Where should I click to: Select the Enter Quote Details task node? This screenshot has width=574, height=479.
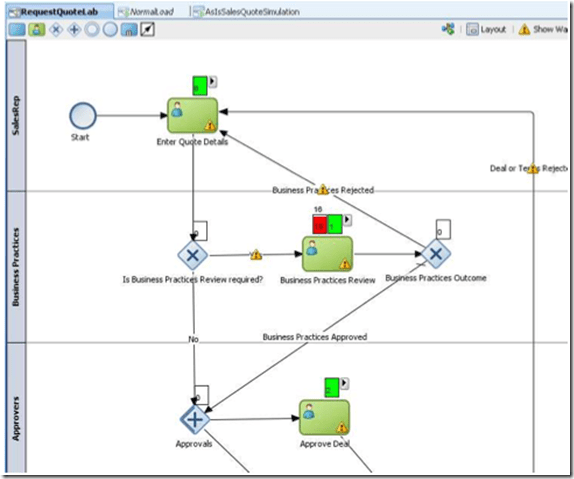pos(193,115)
